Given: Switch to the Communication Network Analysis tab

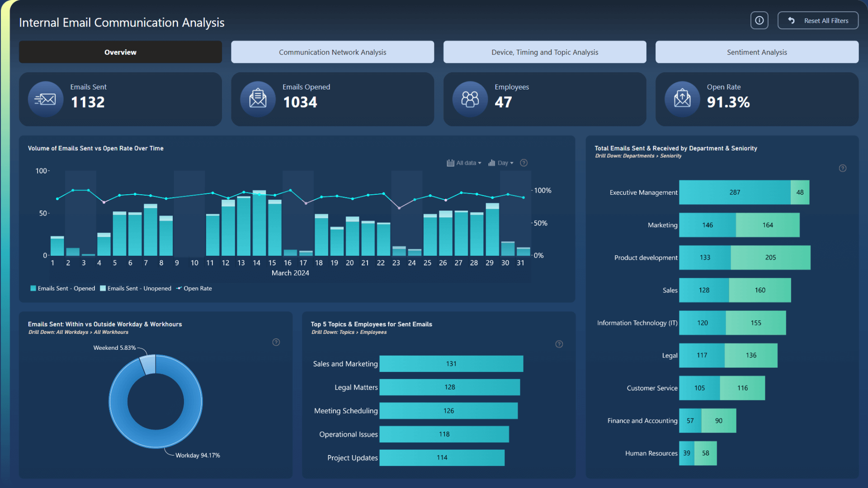Looking at the screenshot, I should [332, 52].
